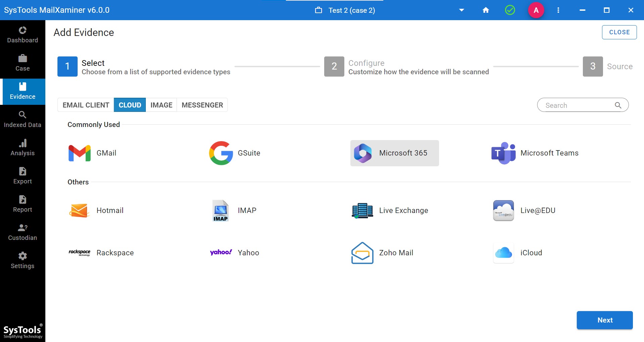The width and height of the screenshot is (644, 342).
Task: Select the Microsoft Teams icon
Action: [503, 153]
